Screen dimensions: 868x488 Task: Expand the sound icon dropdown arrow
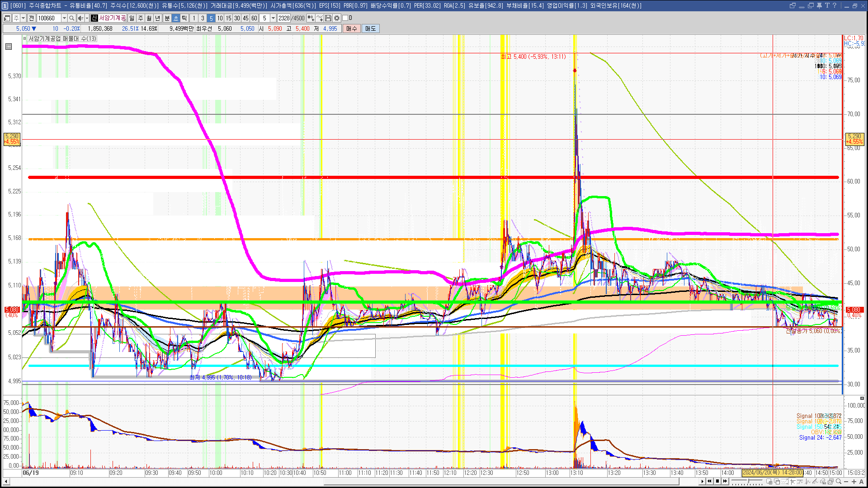coord(87,18)
